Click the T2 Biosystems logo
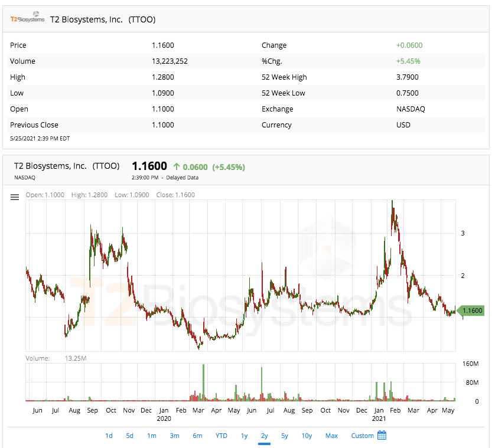The image size is (495, 448). (27, 18)
